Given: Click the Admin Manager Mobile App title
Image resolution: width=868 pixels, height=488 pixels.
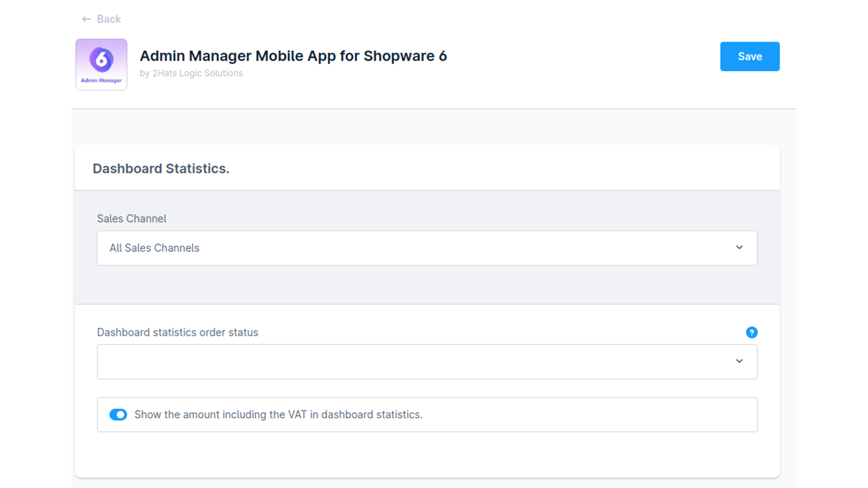Looking at the screenshot, I should click(x=293, y=56).
